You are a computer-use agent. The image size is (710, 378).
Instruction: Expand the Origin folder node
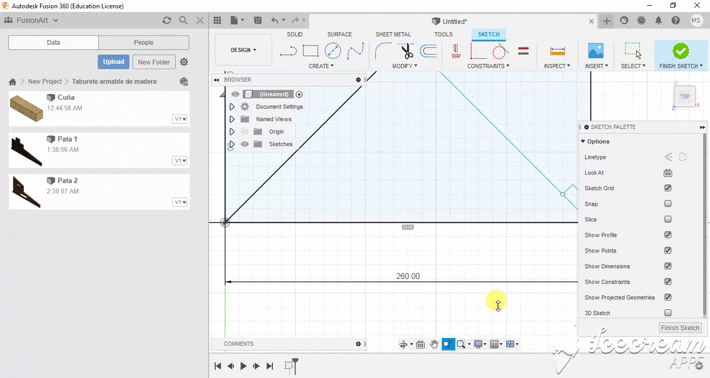point(231,131)
